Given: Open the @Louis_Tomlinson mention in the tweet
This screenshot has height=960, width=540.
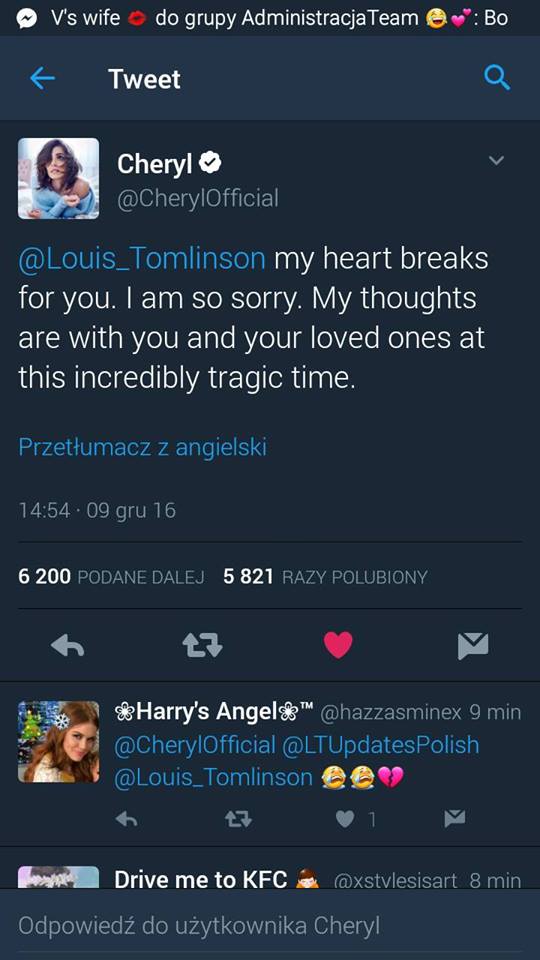Looking at the screenshot, I should click(142, 258).
